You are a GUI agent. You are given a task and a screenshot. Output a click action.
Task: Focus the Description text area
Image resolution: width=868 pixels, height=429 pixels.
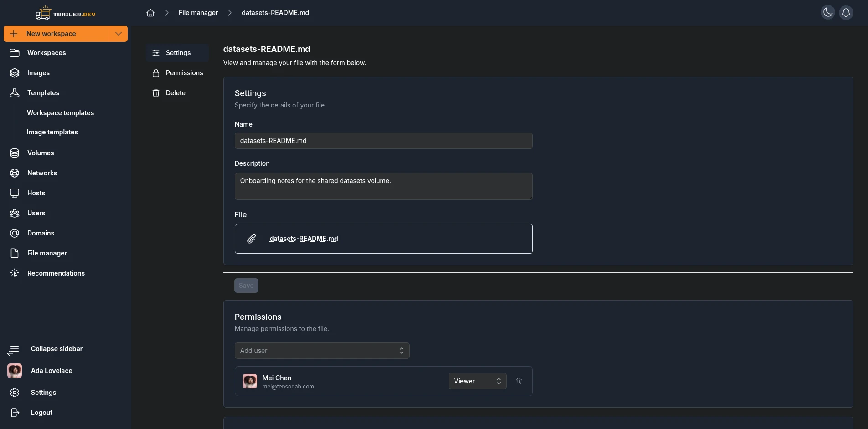(x=383, y=186)
